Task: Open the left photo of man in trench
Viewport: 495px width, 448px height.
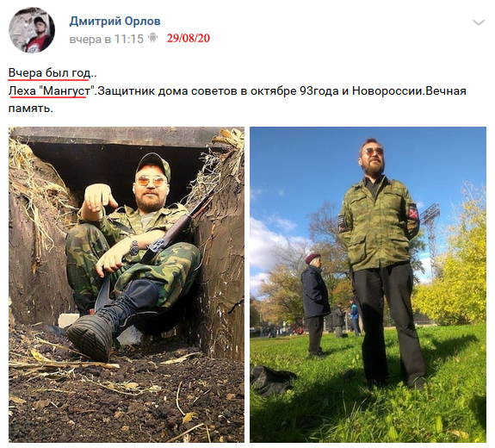Action: tap(127, 284)
